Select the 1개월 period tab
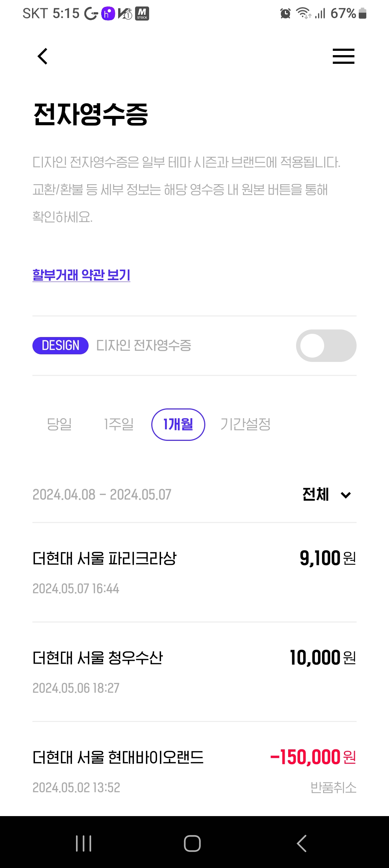This screenshot has height=868, width=389. coord(178,424)
